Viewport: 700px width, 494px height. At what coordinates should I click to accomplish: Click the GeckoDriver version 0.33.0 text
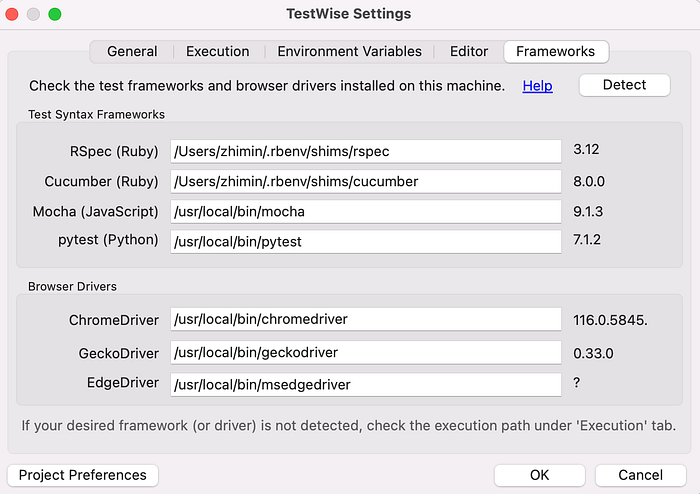click(x=593, y=353)
